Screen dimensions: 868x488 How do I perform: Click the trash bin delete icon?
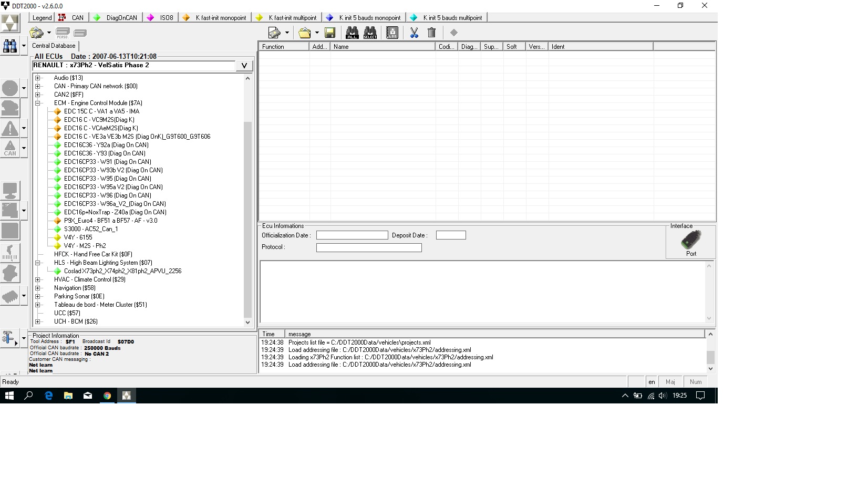(x=431, y=33)
